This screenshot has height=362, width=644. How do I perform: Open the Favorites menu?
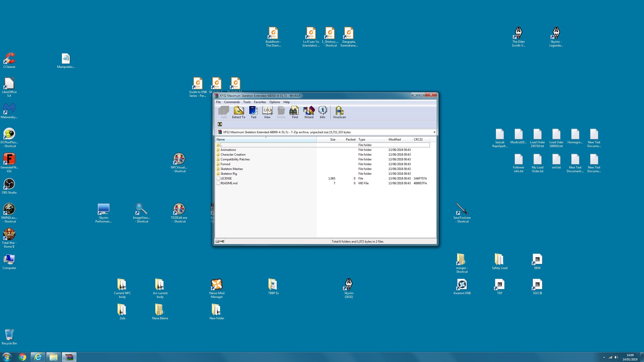260,102
